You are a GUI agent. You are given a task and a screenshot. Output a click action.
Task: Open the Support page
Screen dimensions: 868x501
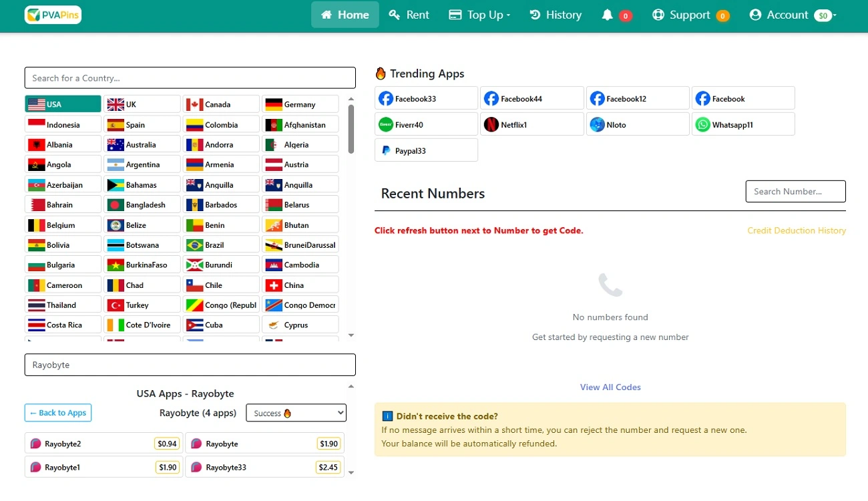(x=690, y=15)
